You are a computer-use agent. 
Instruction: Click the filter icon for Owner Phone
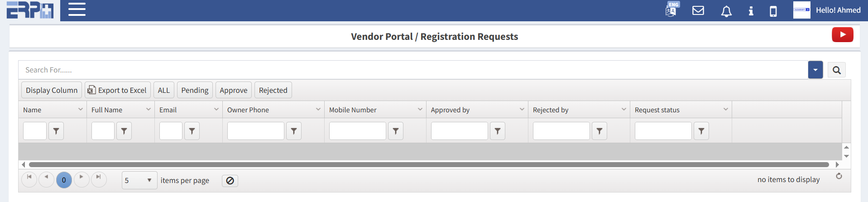click(294, 131)
